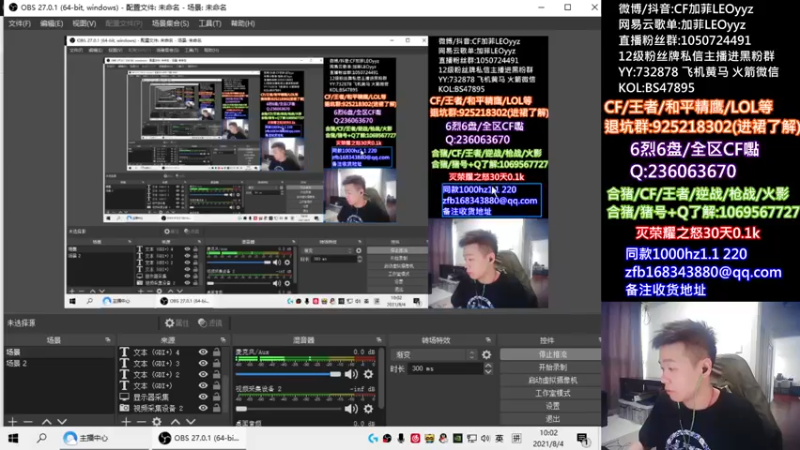Click the 退出 exit button
The width and height of the screenshot is (800, 450).
(x=551, y=419)
